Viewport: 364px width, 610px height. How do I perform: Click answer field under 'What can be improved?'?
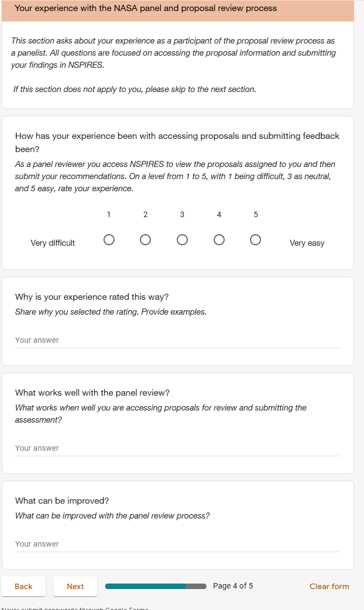[177, 544]
